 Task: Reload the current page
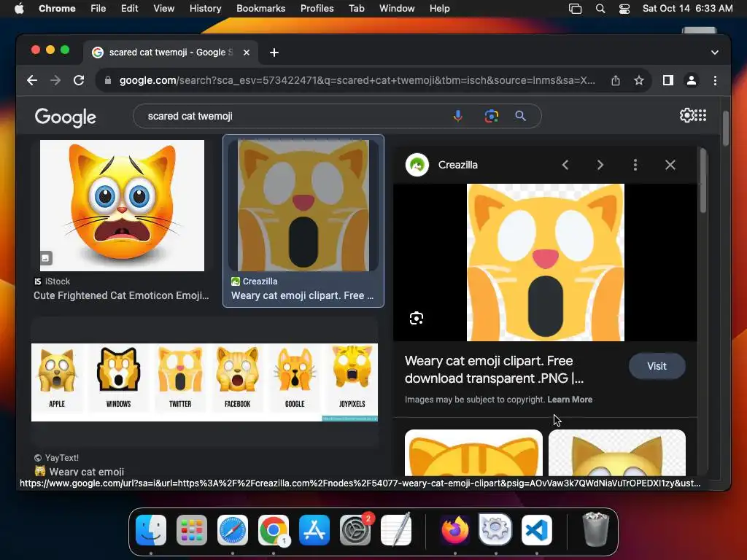coord(79,80)
